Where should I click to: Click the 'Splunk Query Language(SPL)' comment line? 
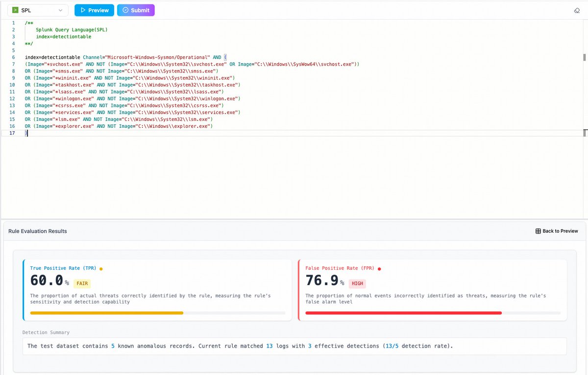pos(72,30)
